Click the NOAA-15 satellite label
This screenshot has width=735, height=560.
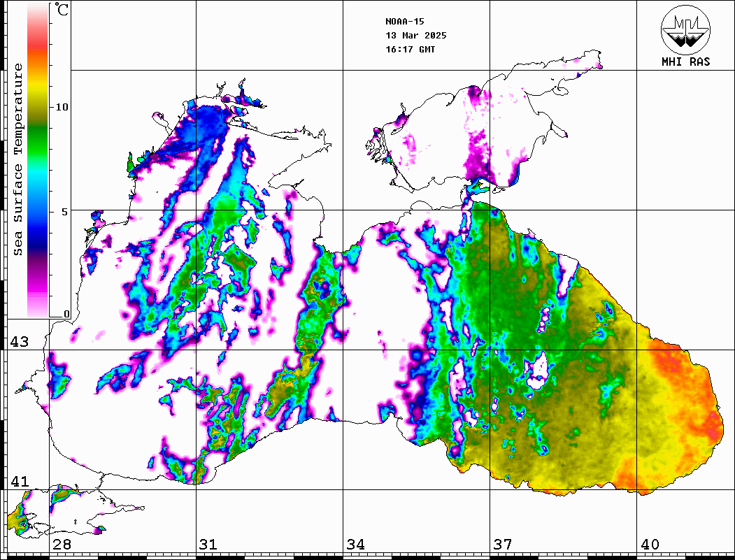point(404,22)
